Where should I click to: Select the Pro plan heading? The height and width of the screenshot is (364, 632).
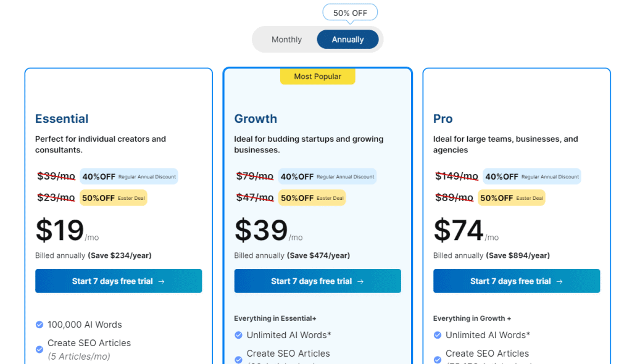[x=443, y=118]
